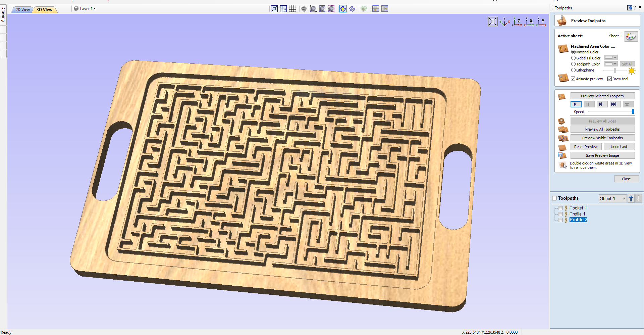Image resolution: width=644 pixels, height=335 pixels.
Task: Play the selected toolpath preview animation
Action: coord(576,104)
